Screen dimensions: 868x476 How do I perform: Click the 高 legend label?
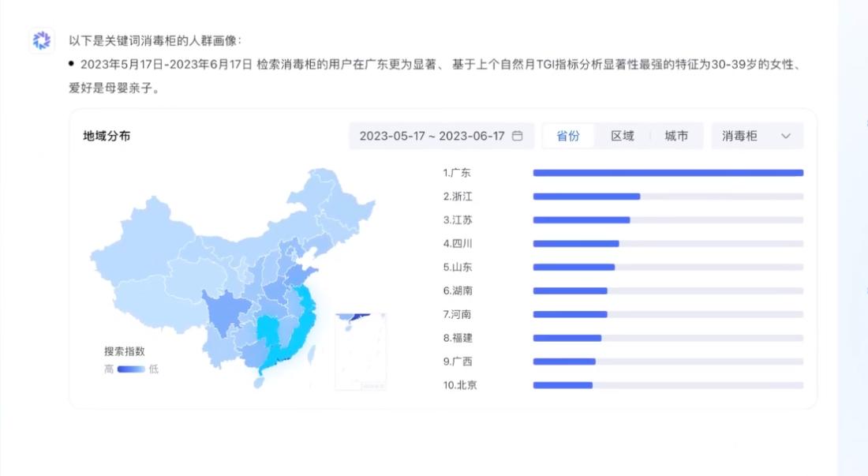tap(109, 369)
